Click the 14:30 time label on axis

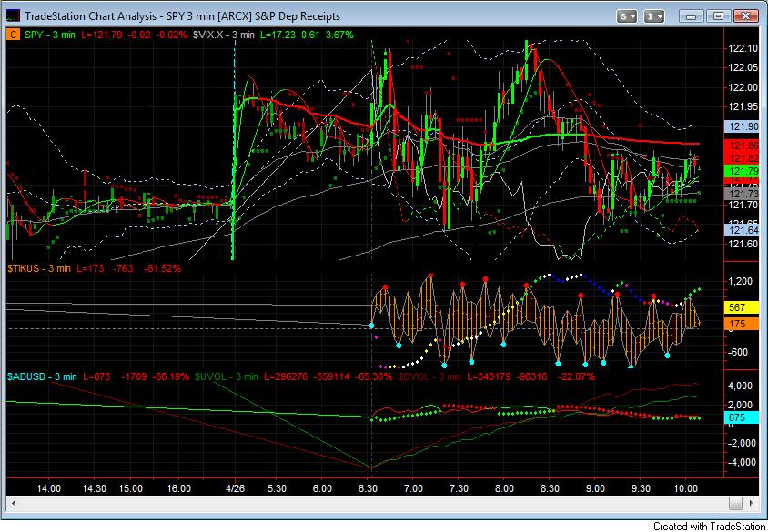(94, 489)
